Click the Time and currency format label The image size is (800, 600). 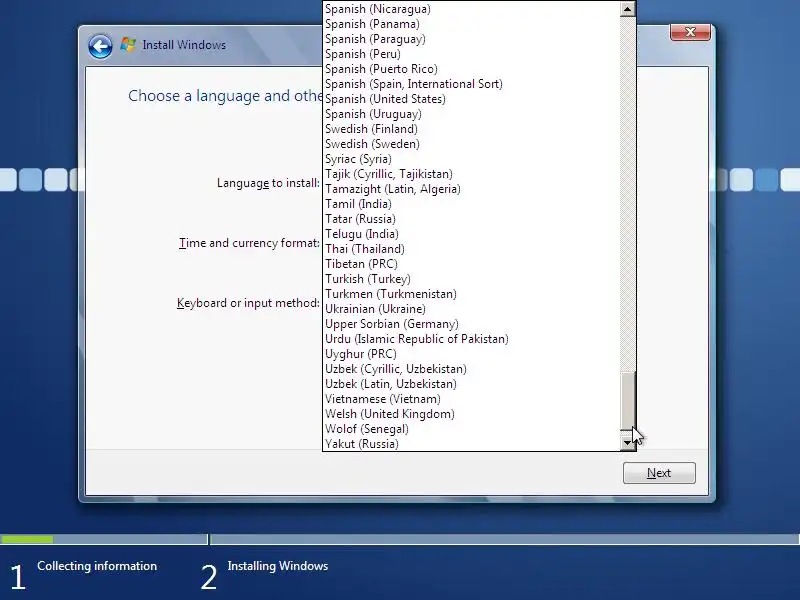(x=249, y=243)
